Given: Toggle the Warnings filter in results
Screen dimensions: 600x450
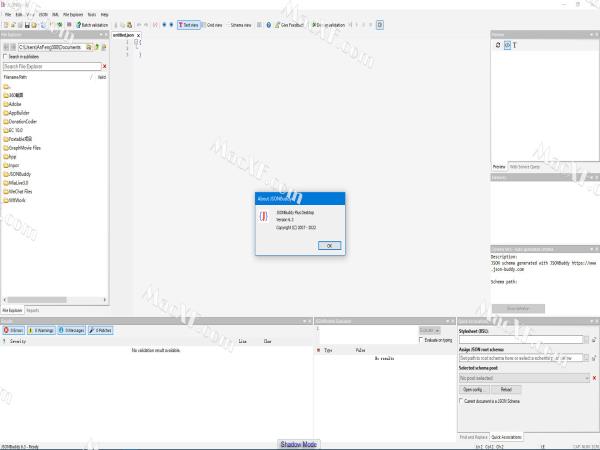Looking at the screenshot, I should tap(41, 330).
